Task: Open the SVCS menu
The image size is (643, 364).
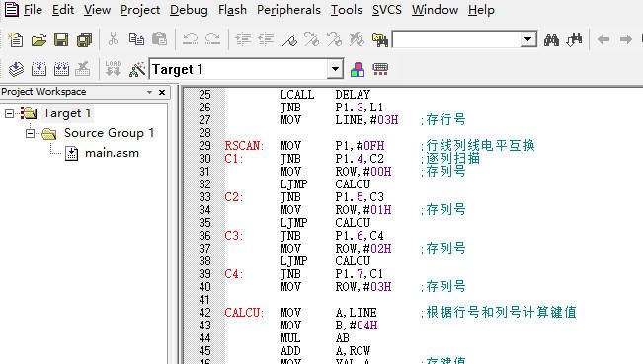Action: click(x=387, y=10)
